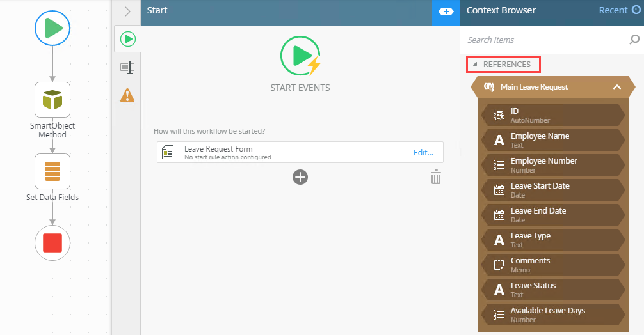Click the SmartObject Method step label
The image size is (644, 335).
click(52, 130)
